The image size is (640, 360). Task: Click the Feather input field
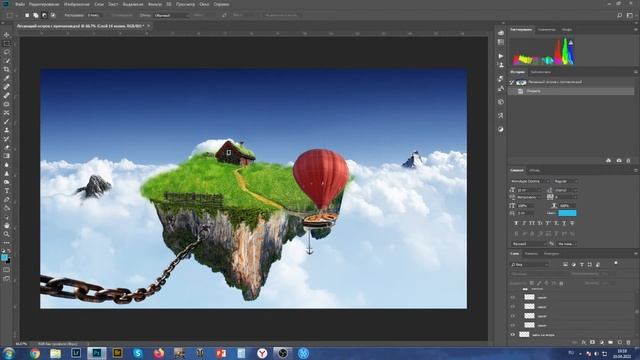[93, 16]
